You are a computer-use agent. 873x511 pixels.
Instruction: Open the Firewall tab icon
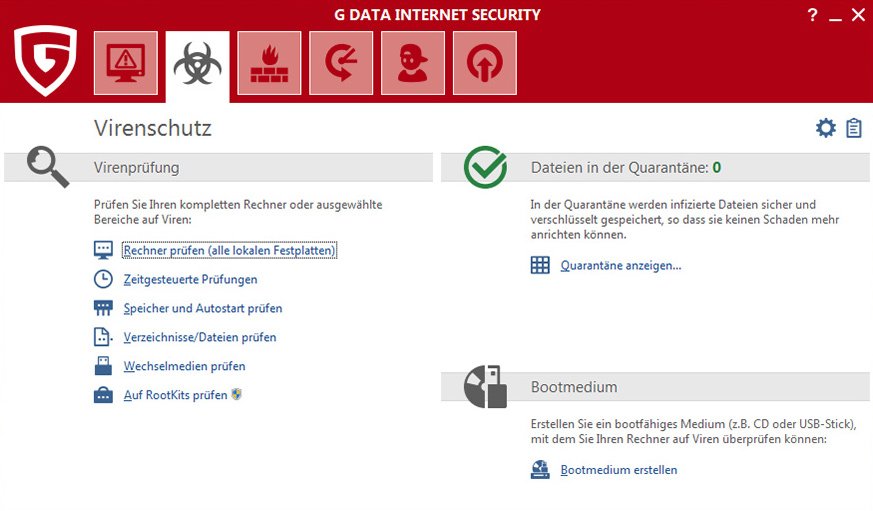pos(269,63)
